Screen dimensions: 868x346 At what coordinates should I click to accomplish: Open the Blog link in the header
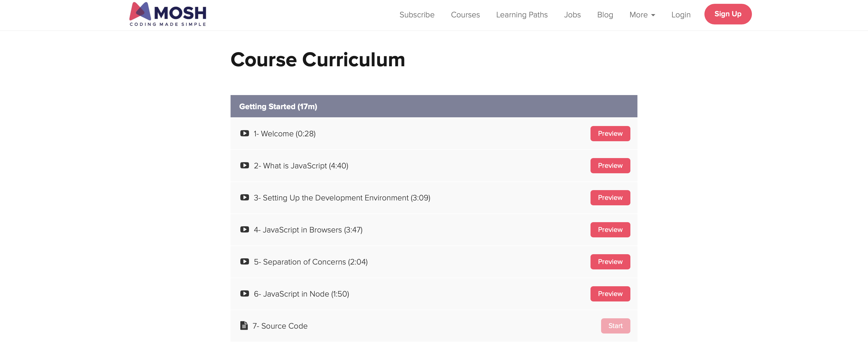(605, 15)
